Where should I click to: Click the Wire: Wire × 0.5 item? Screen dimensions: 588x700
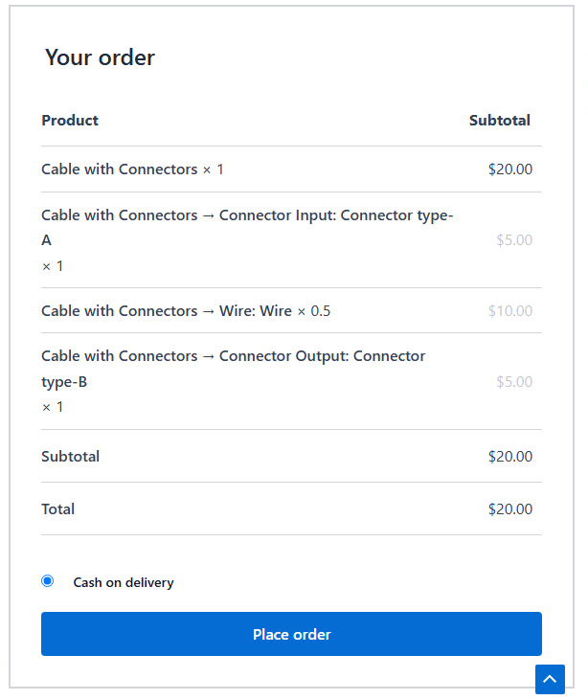pyautogui.click(x=186, y=311)
